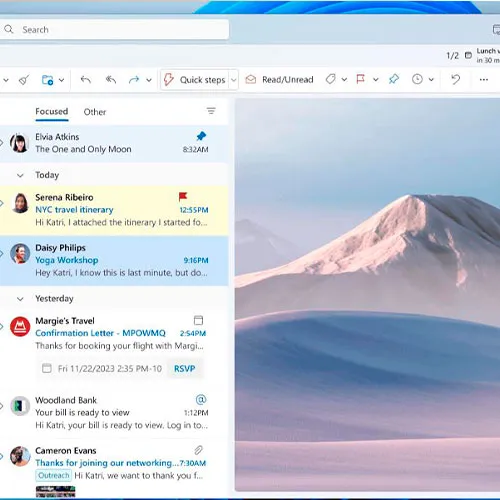Screen dimensions: 500x500
Task: Click the Pin icon in toolbar
Action: point(394,79)
